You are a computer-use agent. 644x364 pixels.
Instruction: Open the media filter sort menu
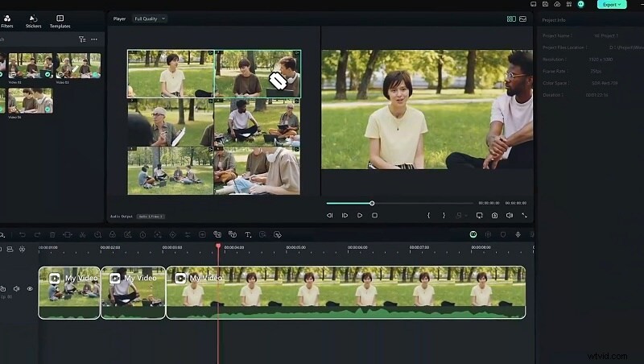pos(82,39)
